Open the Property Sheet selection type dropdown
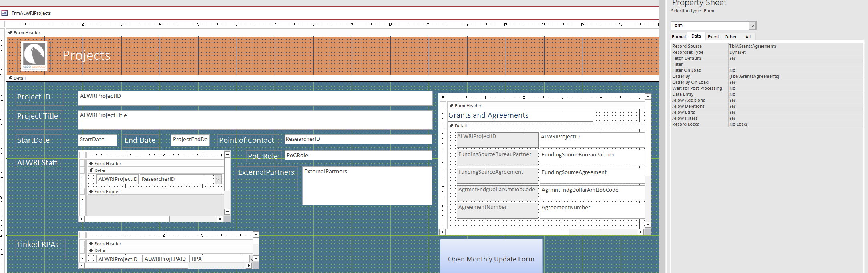The image size is (868, 273). pyautogui.click(x=752, y=26)
